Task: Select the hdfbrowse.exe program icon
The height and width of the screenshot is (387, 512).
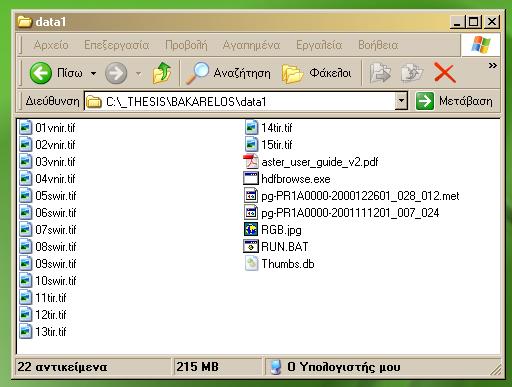Action: (251, 179)
